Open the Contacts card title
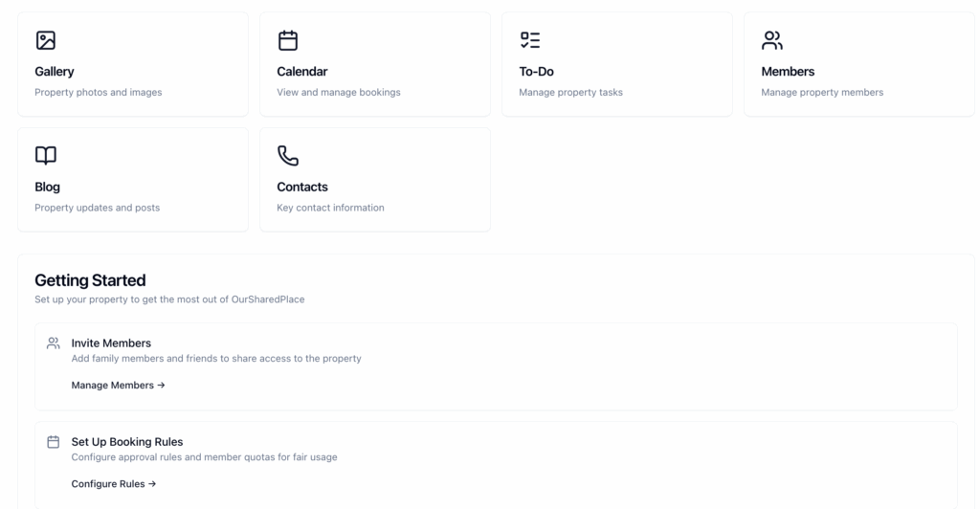 coord(302,188)
